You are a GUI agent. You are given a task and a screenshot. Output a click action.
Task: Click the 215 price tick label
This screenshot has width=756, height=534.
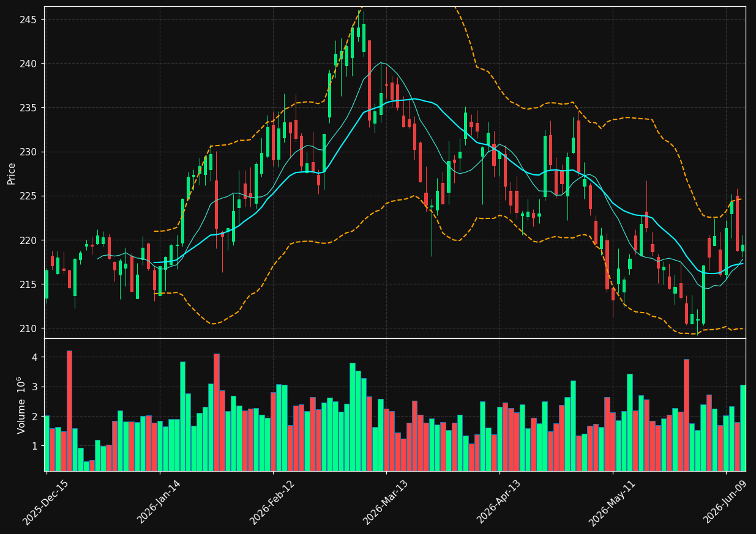(x=29, y=284)
